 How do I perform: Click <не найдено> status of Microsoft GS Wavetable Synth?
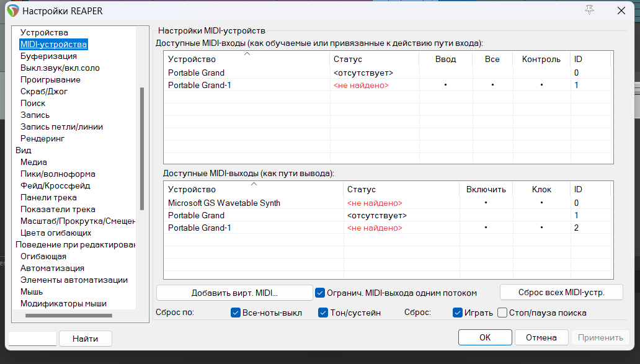375,203
